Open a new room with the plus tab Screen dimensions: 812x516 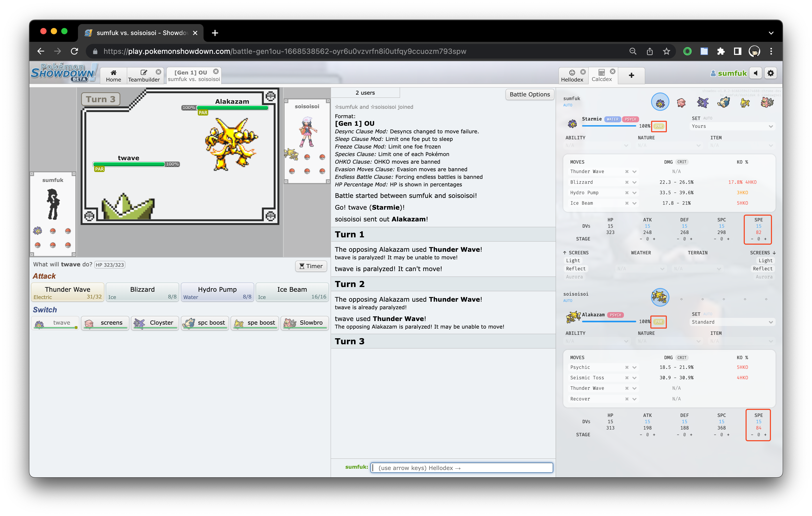tap(631, 76)
